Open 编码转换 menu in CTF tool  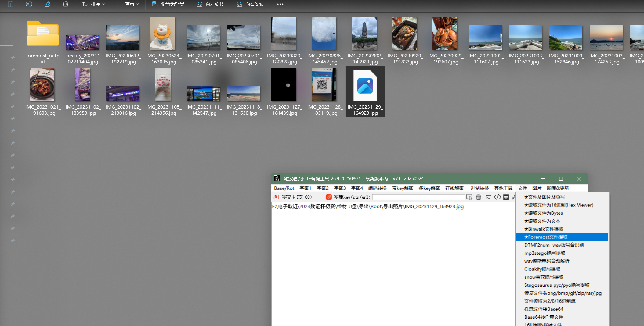(377, 188)
